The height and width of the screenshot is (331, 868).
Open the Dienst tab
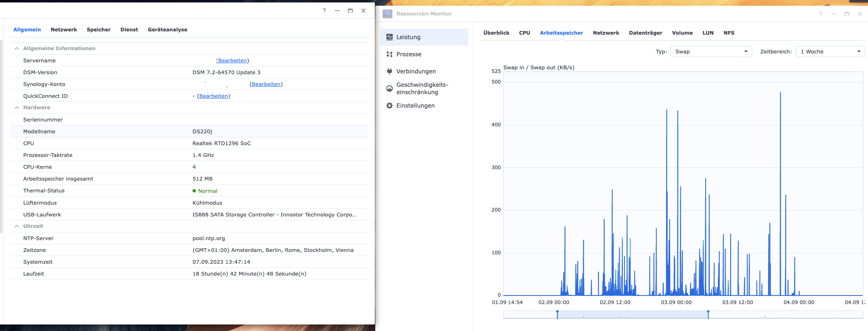pos(129,30)
